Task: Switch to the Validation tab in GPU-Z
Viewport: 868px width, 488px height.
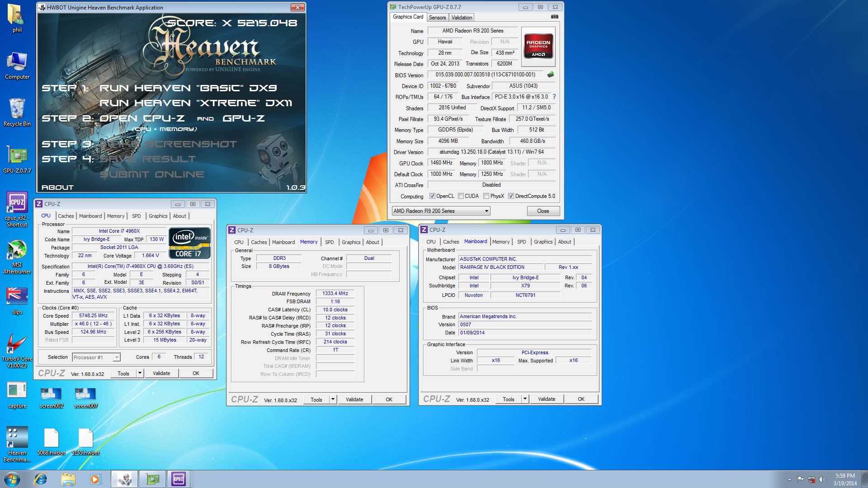Action: coord(462,18)
